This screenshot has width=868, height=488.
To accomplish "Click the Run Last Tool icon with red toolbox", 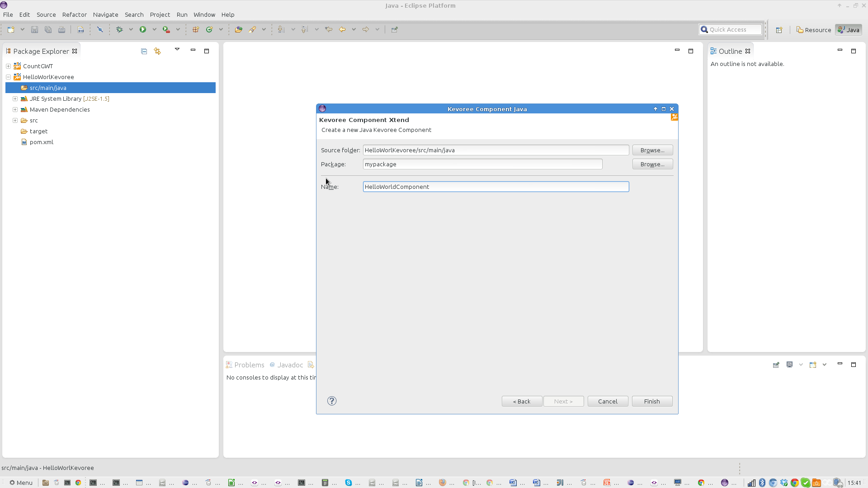I will click(x=166, y=29).
